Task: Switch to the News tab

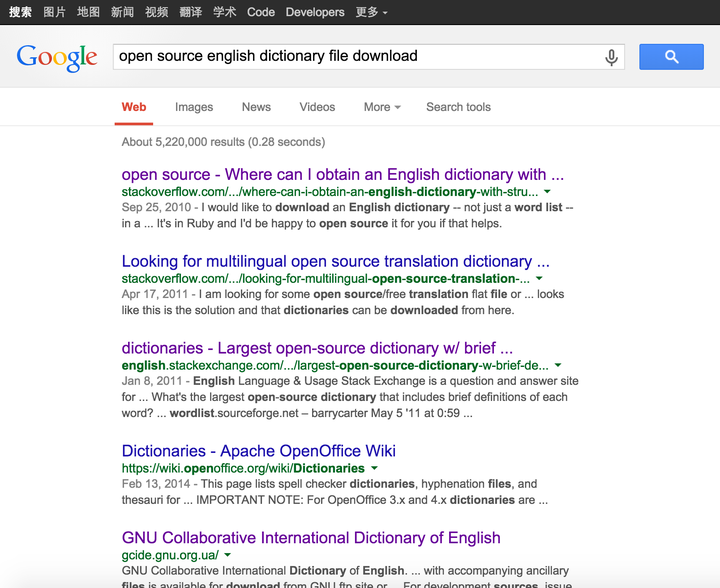Action: pos(256,107)
